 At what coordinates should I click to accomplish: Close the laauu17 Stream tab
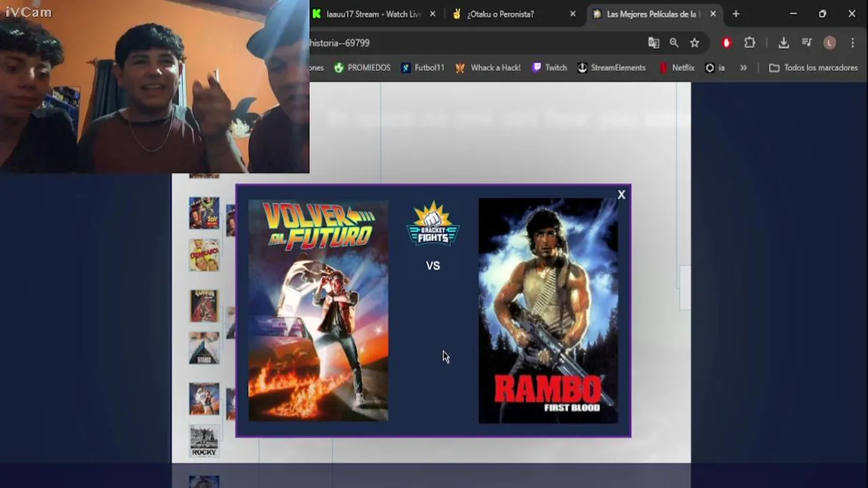433,14
